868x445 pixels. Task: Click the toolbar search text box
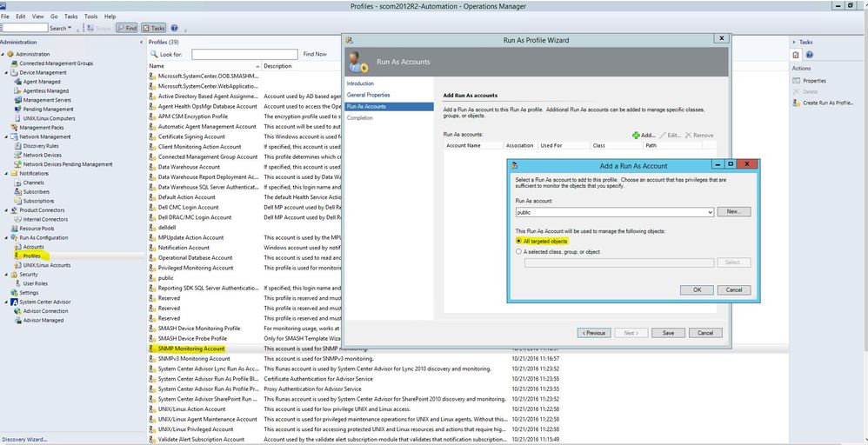point(24,28)
